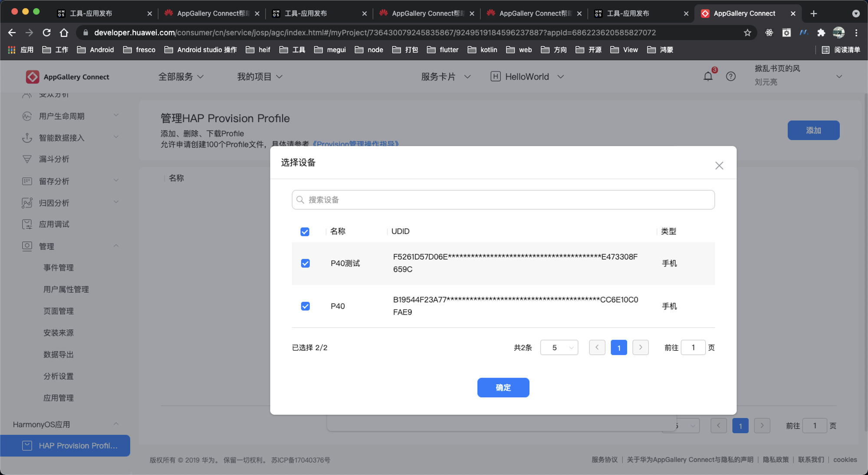Open 页面管理 in the sidebar
Viewport: 868px width, 475px height.
click(59, 311)
